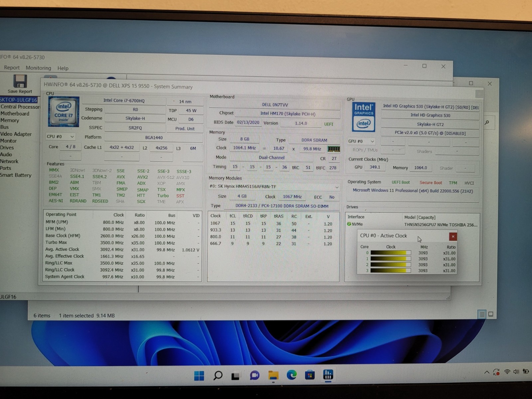Viewport: 532px width, 399px height.
Task: Click the Intel Core i7 logo
Action: [64, 111]
